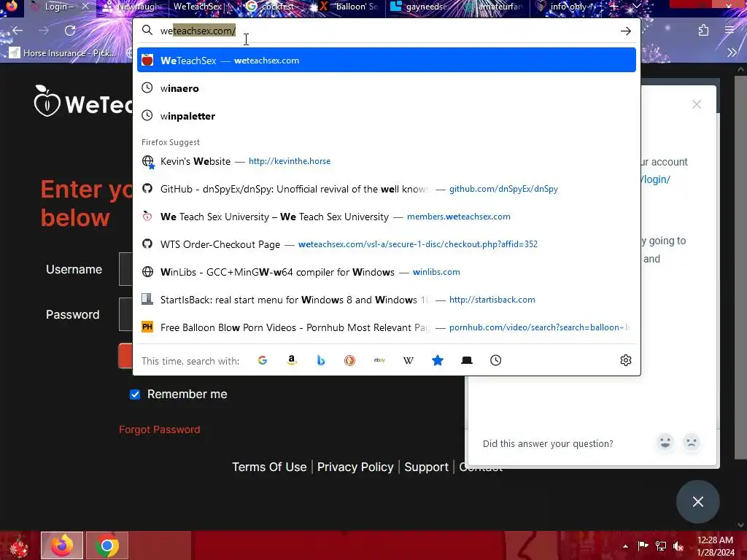The image size is (747, 560).
Task: Click the Go arrow in address bar
Action: pyautogui.click(x=625, y=31)
